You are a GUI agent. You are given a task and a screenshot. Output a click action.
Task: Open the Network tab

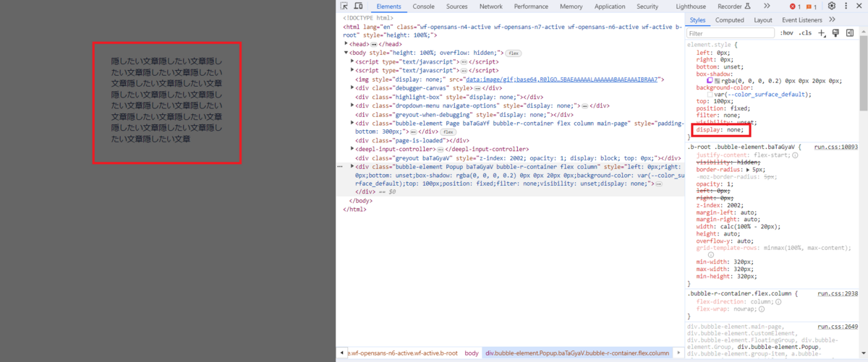(490, 7)
